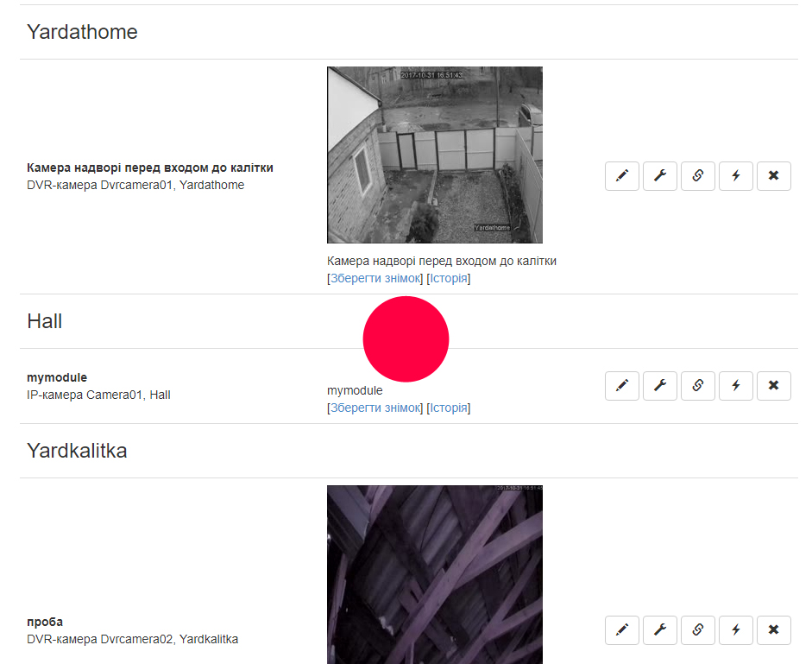Click lightning bolt icon for mymodule camera
Viewport: 812px width, 664px height.
coord(736,386)
